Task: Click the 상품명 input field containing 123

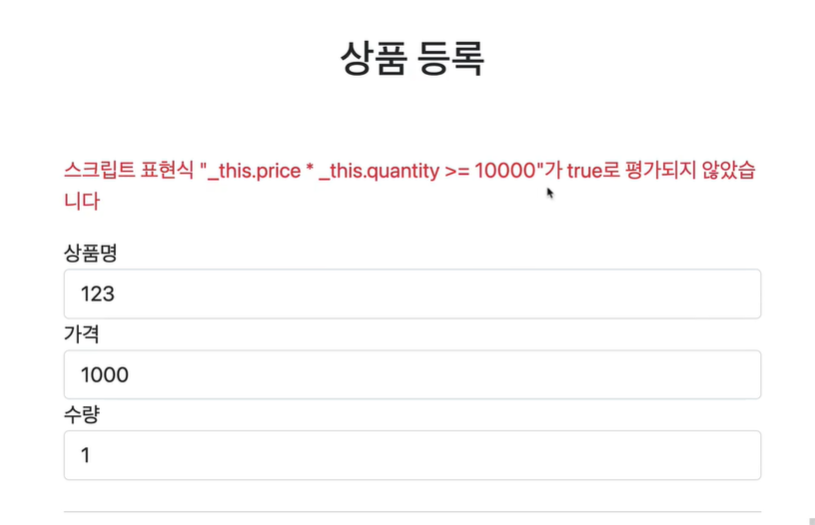Action: pyautogui.click(x=412, y=294)
